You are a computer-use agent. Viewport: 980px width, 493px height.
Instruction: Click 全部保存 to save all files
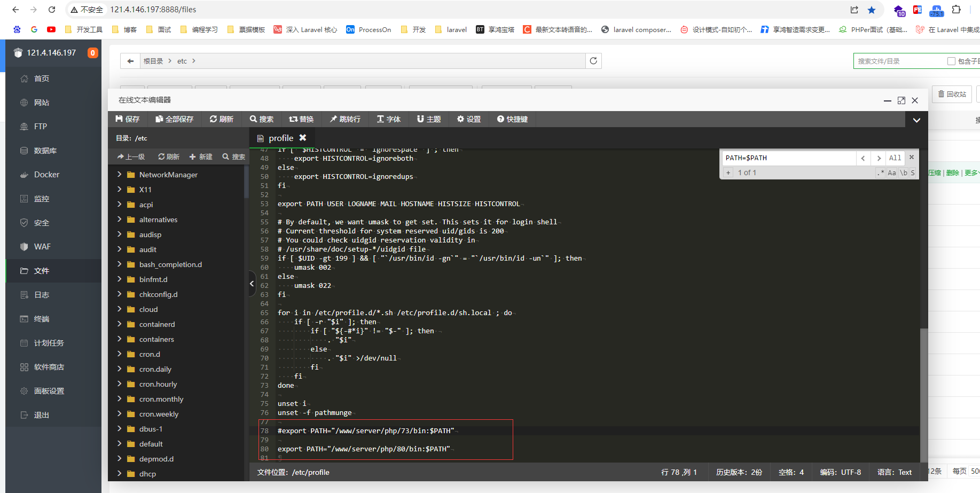click(175, 119)
